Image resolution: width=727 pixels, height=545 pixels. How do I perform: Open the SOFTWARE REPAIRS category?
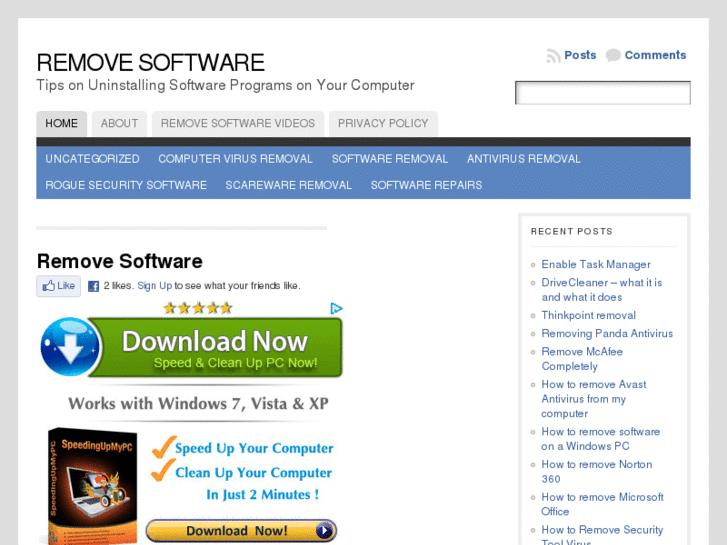click(x=427, y=185)
